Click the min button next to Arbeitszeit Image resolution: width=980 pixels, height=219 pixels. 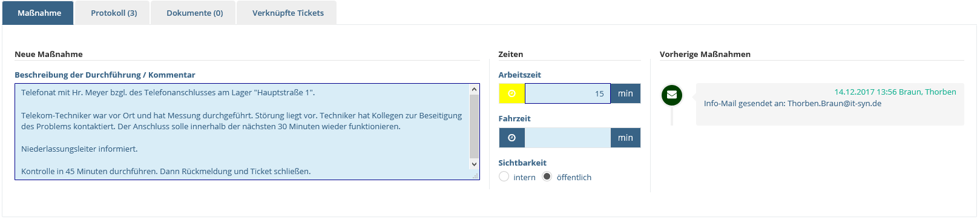[x=625, y=93]
